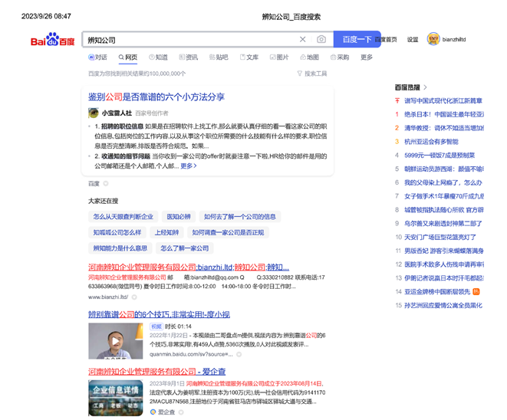Select suggestion 辨知能力是什么意思
The width and height of the screenshot is (507, 420).
pyautogui.click(x=120, y=248)
